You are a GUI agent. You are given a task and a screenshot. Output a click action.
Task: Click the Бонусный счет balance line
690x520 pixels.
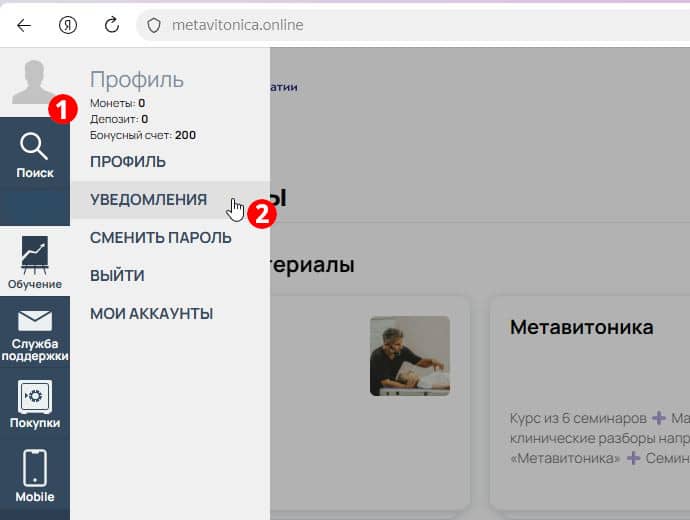tap(142, 135)
